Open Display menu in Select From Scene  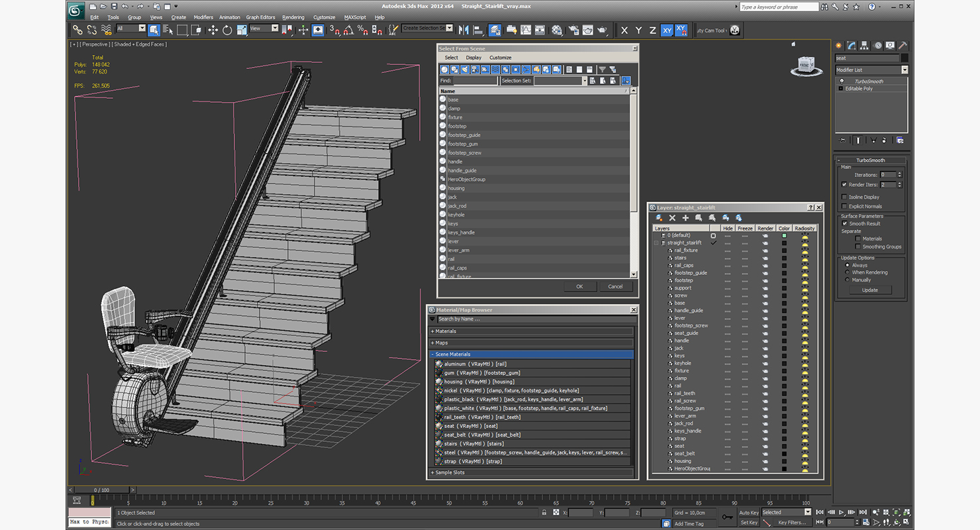click(x=473, y=58)
